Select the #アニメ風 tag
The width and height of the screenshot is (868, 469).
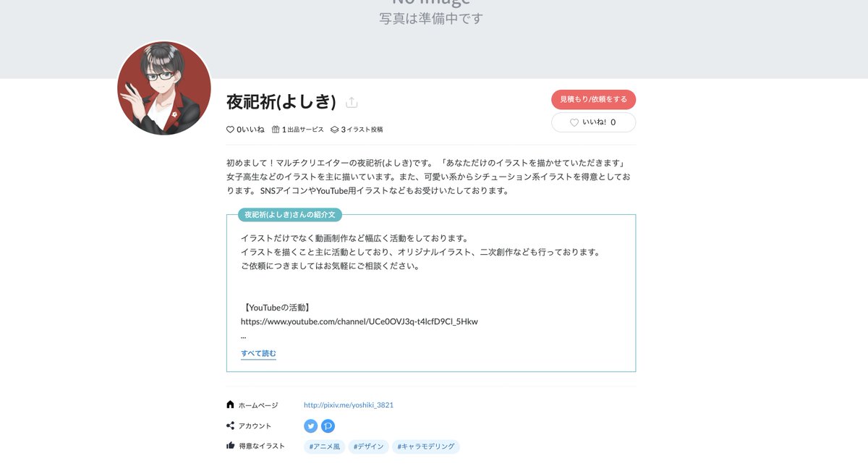tap(324, 447)
